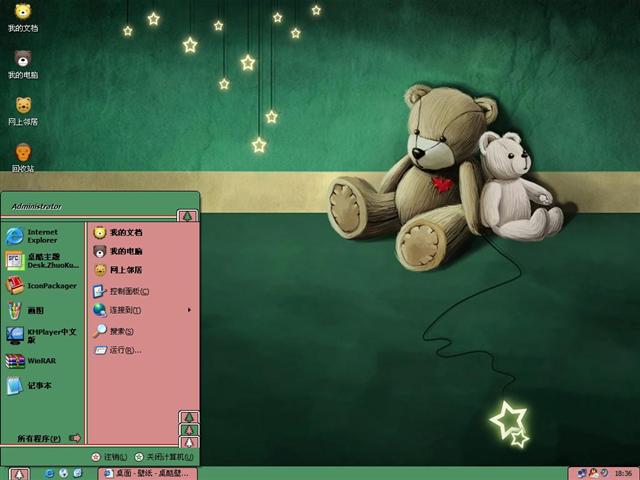This screenshot has width=640, height=480.
Task: Launch Internet Explorer from quick launch
Action: (49, 473)
